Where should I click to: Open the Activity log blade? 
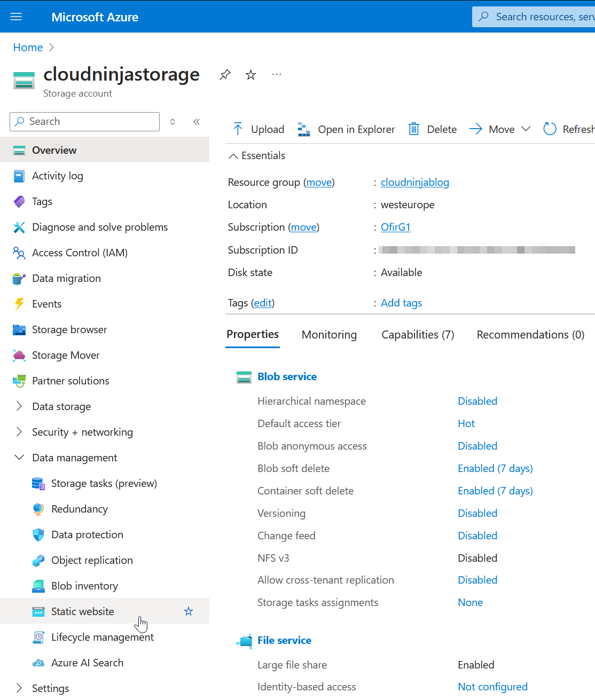tap(57, 176)
